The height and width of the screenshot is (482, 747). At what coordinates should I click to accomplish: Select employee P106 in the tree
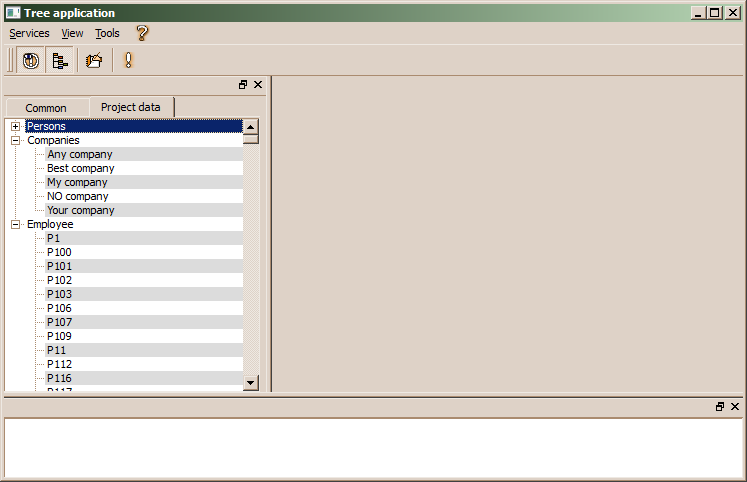point(59,308)
